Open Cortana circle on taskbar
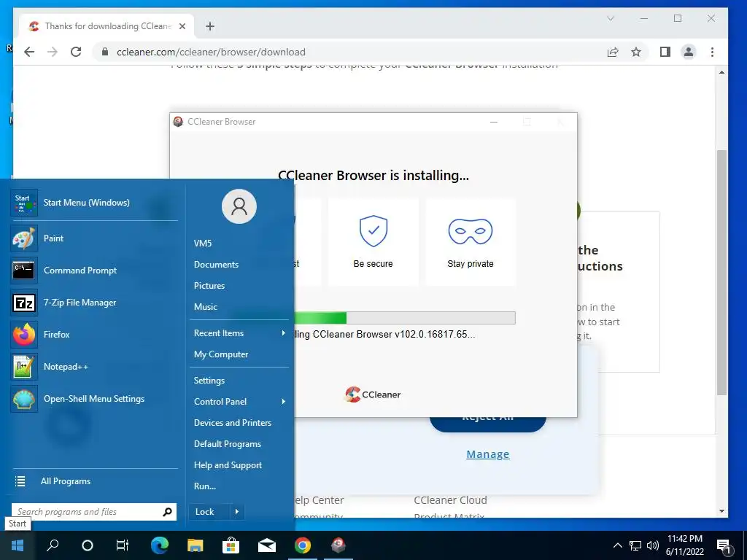The width and height of the screenshot is (747, 560). (88, 545)
